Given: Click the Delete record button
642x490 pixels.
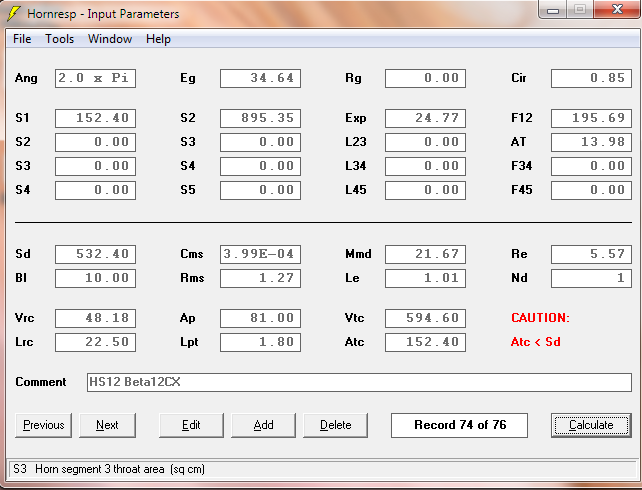Looking at the screenshot, I should pyautogui.click(x=335, y=425).
